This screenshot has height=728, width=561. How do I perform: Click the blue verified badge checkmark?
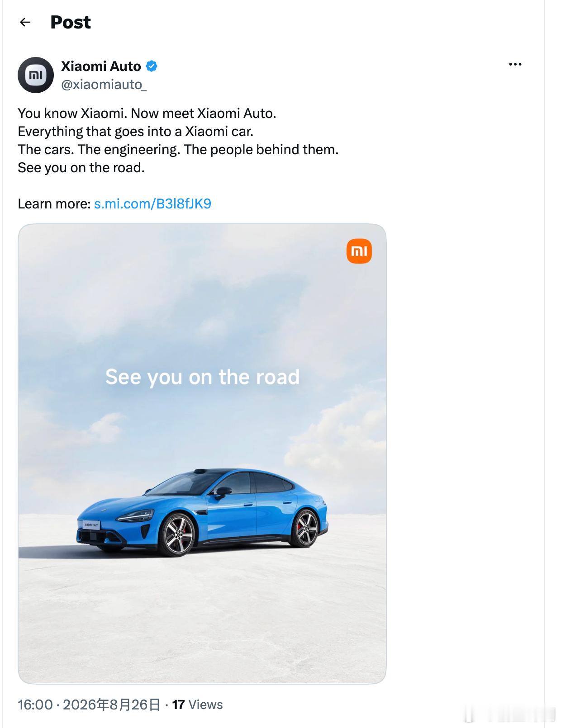152,66
